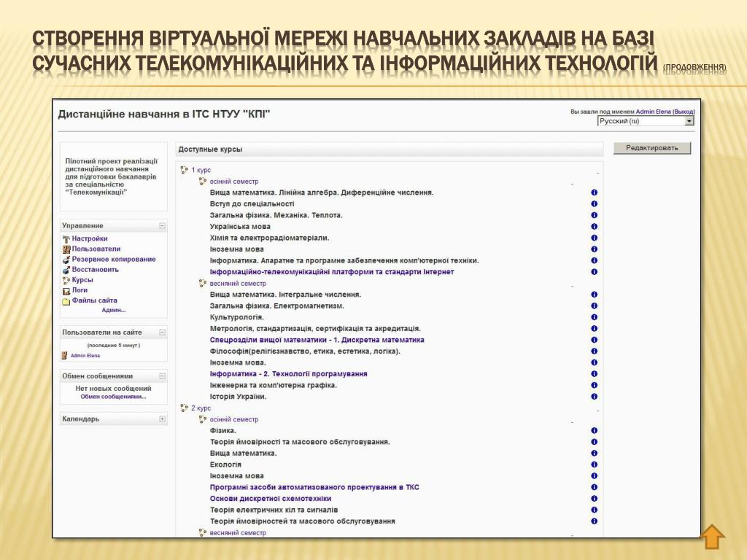Click the Логи icon
Viewport: 747px width, 560px height.
66,290
